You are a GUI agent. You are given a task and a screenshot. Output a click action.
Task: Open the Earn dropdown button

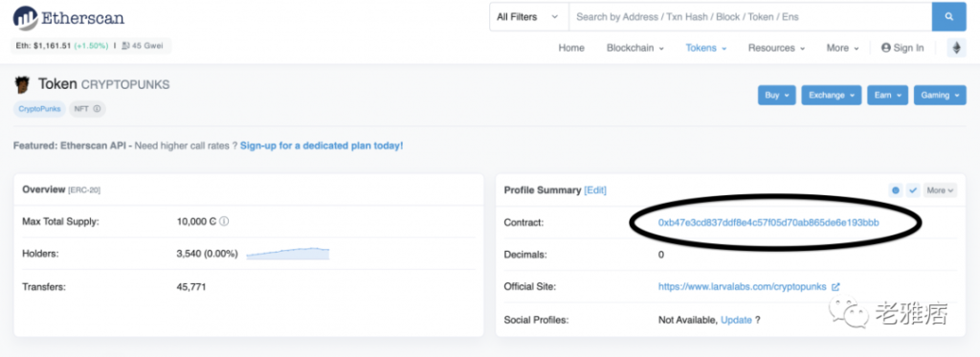pyautogui.click(x=887, y=95)
